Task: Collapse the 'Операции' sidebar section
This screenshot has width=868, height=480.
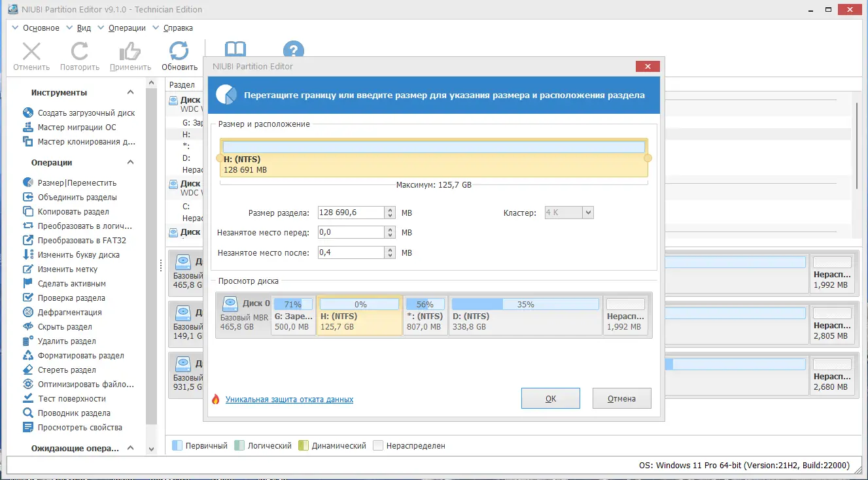Action: (130, 163)
